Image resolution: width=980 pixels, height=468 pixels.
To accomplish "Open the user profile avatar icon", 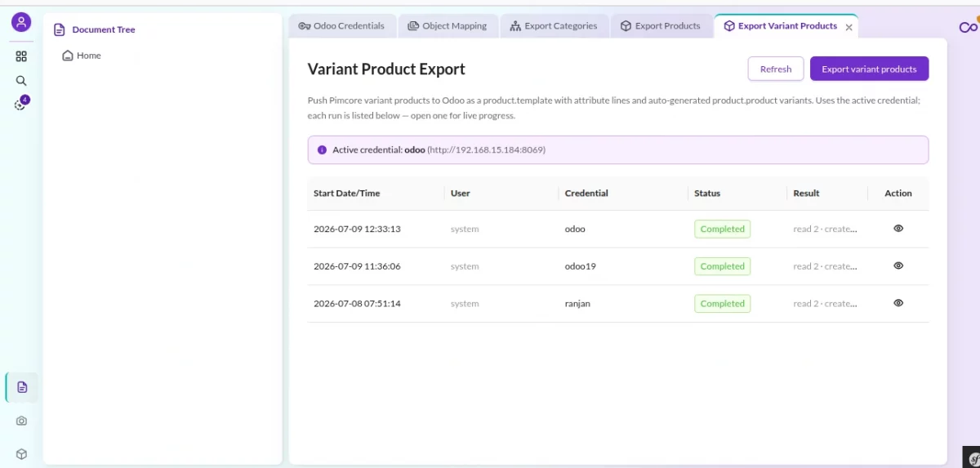I will click(x=21, y=22).
